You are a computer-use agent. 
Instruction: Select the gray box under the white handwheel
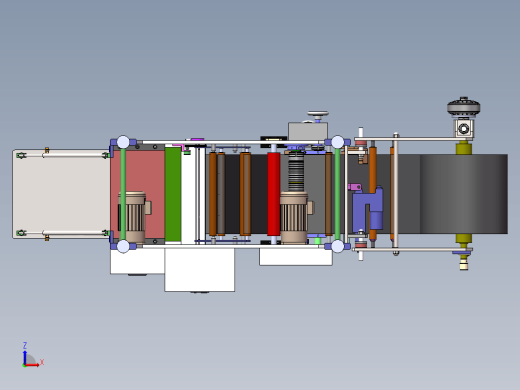pos(308,131)
